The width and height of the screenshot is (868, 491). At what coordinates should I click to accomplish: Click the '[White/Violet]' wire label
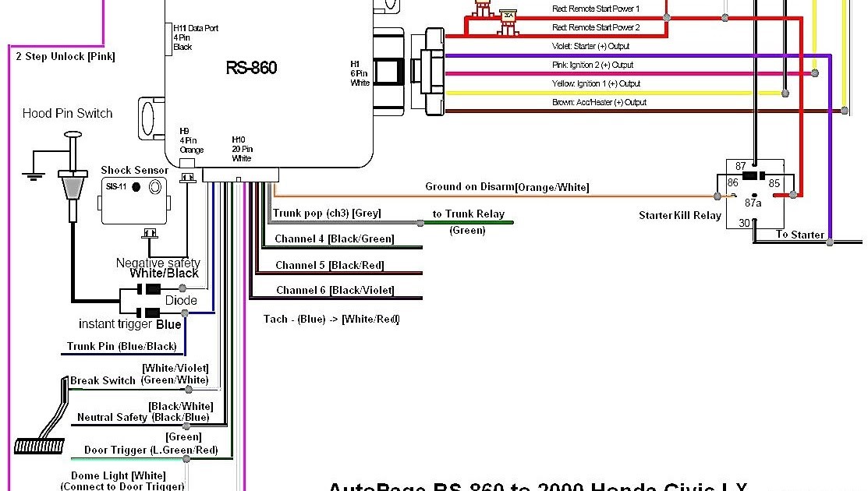(x=175, y=368)
